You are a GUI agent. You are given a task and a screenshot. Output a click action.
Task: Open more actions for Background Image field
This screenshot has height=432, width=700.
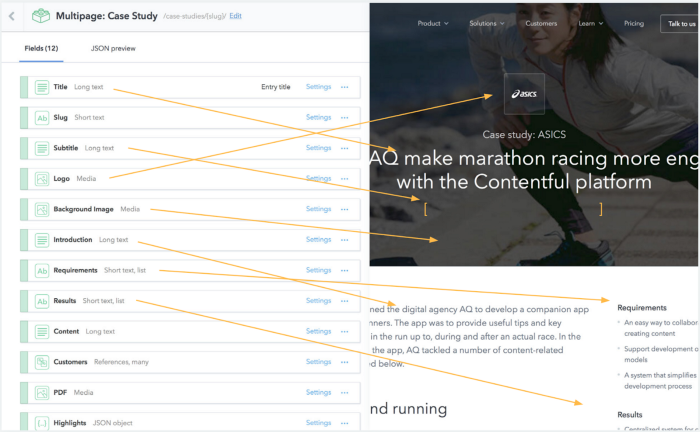345,209
